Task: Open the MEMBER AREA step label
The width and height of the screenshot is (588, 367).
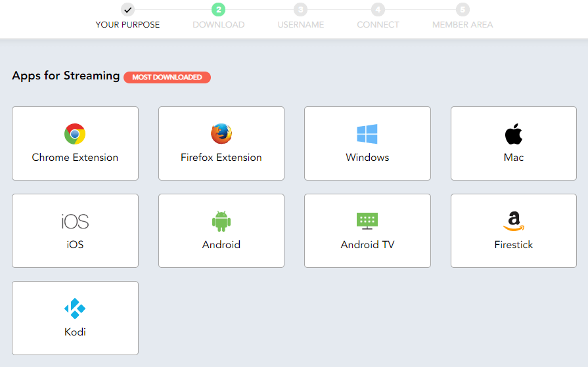Action: point(463,25)
